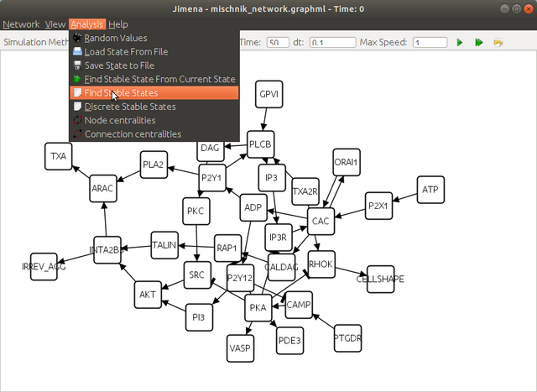537x392 pixels.
Task: Open Node centralities analysis
Action: tap(154, 120)
